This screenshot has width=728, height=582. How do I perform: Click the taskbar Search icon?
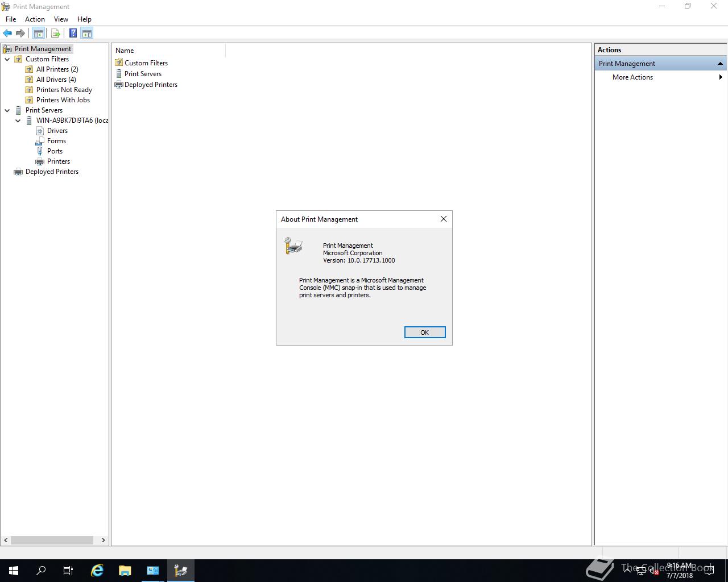tap(41, 571)
